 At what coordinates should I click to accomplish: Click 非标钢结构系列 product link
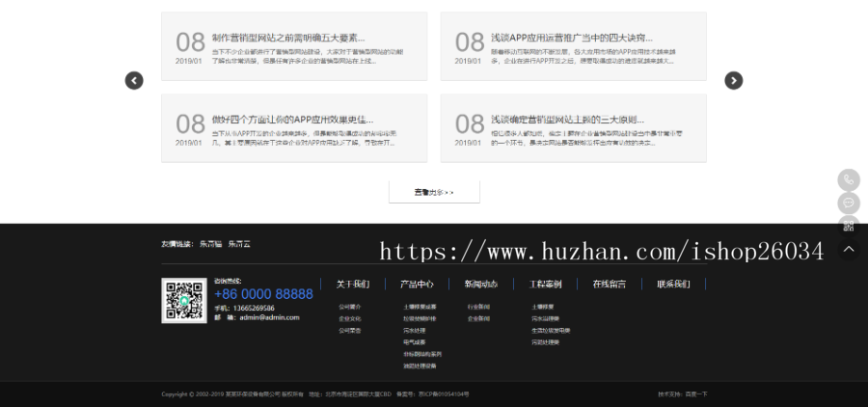[x=422, y=354]
